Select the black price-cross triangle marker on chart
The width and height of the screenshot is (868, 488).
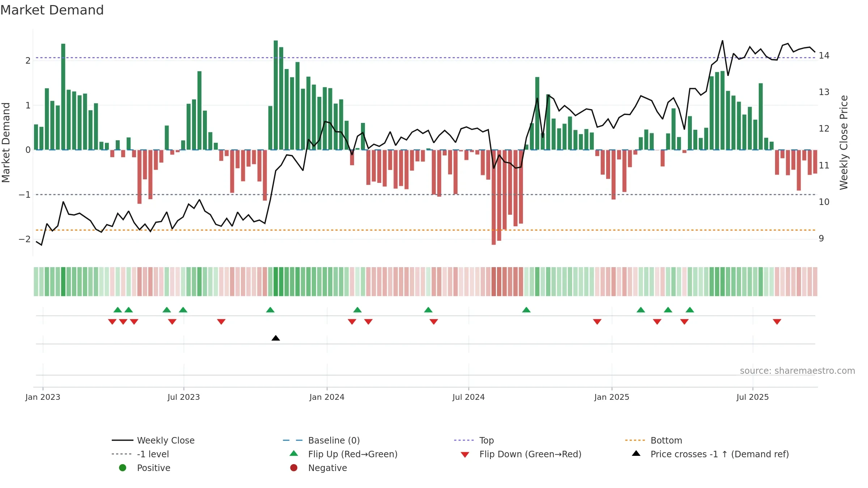tap(276, 338)
